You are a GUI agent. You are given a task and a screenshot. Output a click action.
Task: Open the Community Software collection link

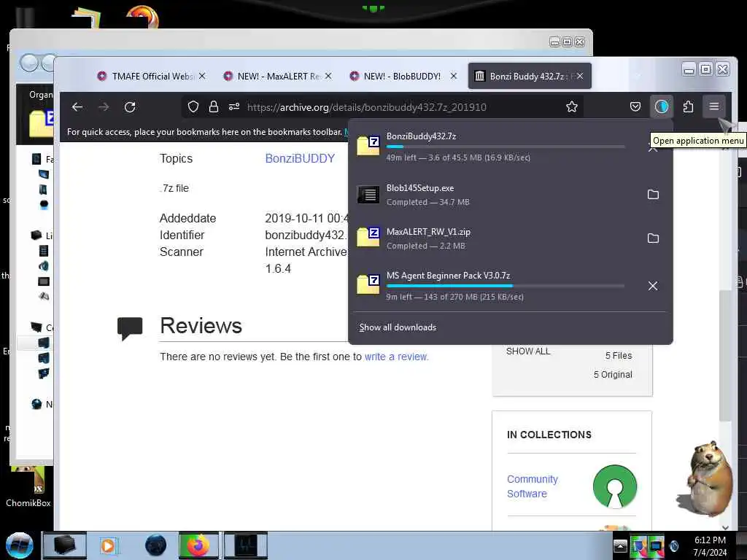pyautogui.click(x=532, y=486)
